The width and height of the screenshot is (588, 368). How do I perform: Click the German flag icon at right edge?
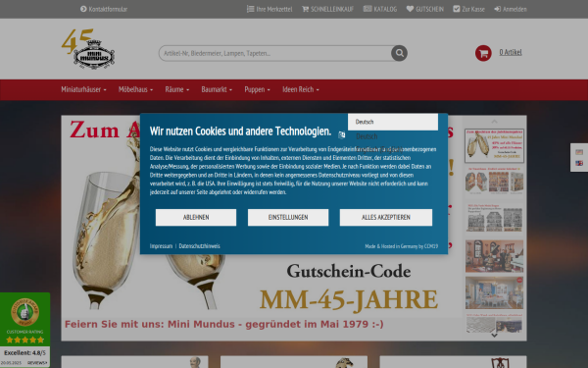click(x=579, y=152)
